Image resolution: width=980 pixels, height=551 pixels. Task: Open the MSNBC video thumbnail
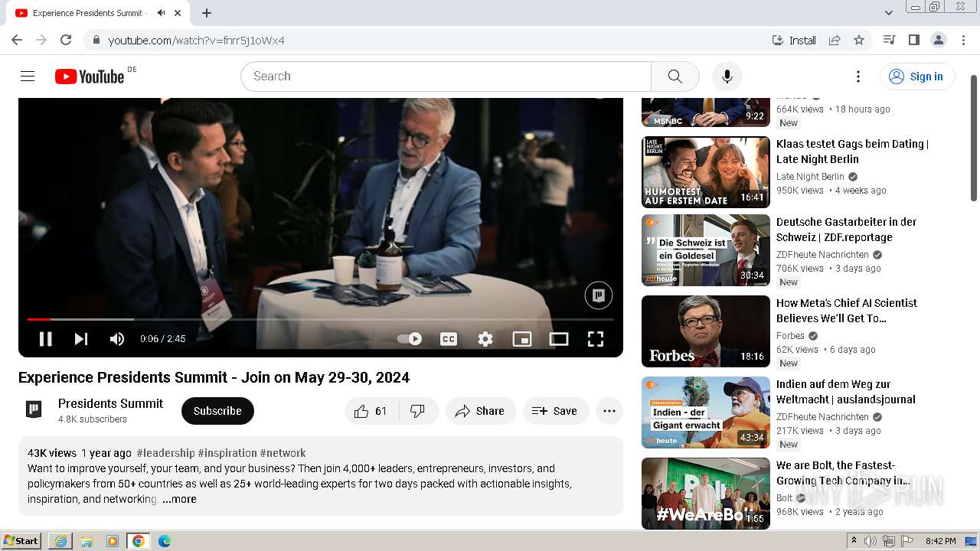pos(706,112)
